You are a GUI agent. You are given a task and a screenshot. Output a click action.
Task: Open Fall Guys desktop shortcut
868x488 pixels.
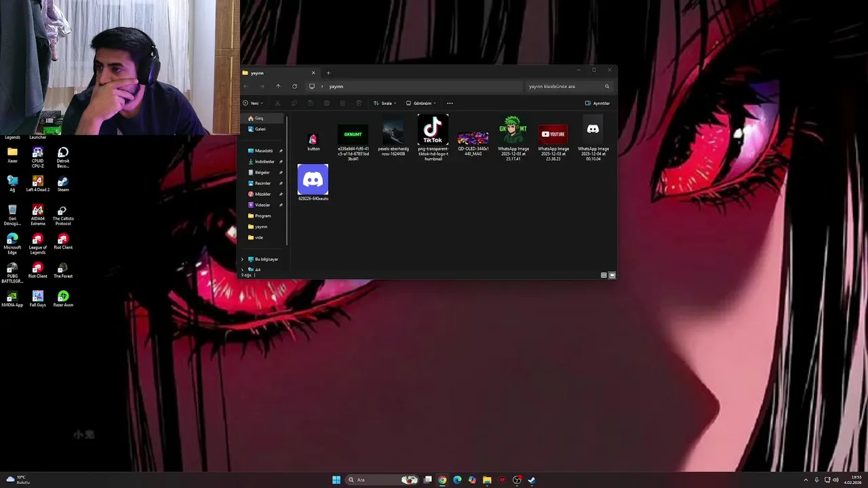38,299
